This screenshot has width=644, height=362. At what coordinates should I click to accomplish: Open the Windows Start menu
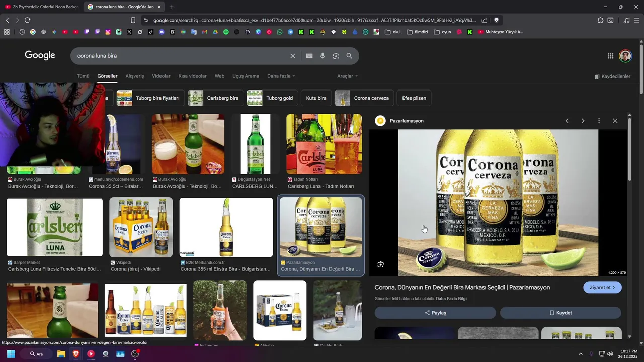(11, 354)
